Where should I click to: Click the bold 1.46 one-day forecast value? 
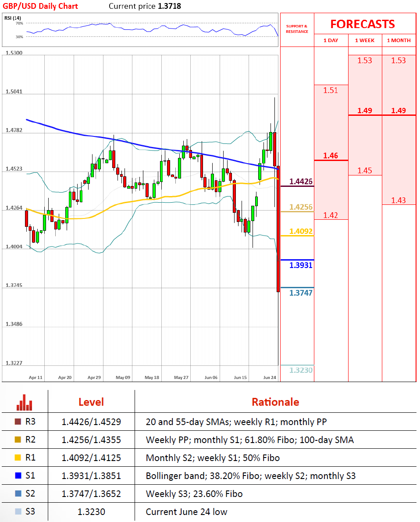tap(331, 155)
